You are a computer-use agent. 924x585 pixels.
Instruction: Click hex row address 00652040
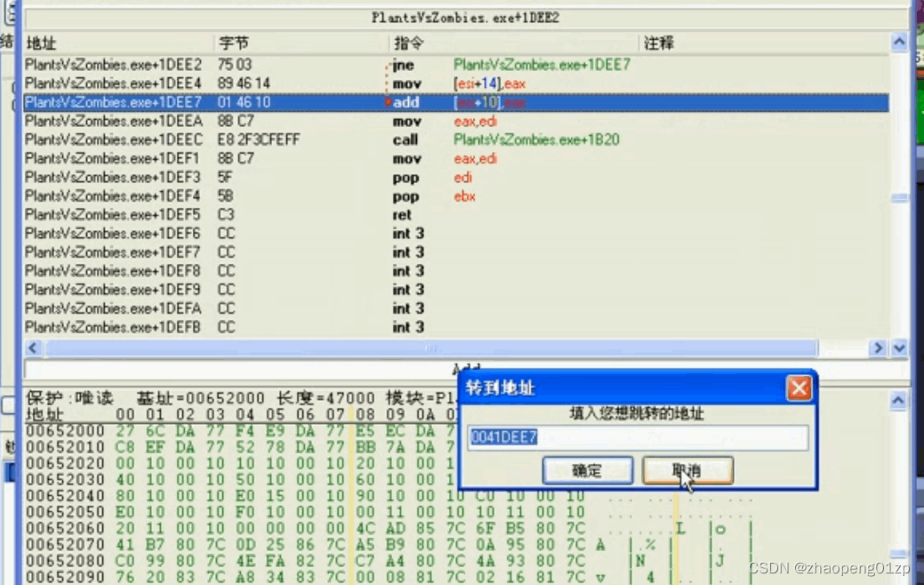click(x=65, y=496)
